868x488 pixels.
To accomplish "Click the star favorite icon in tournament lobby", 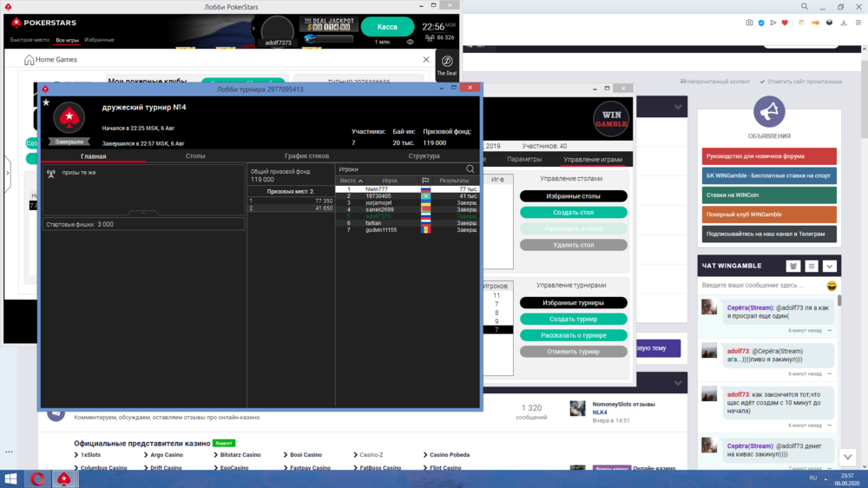I will (46, 103).
